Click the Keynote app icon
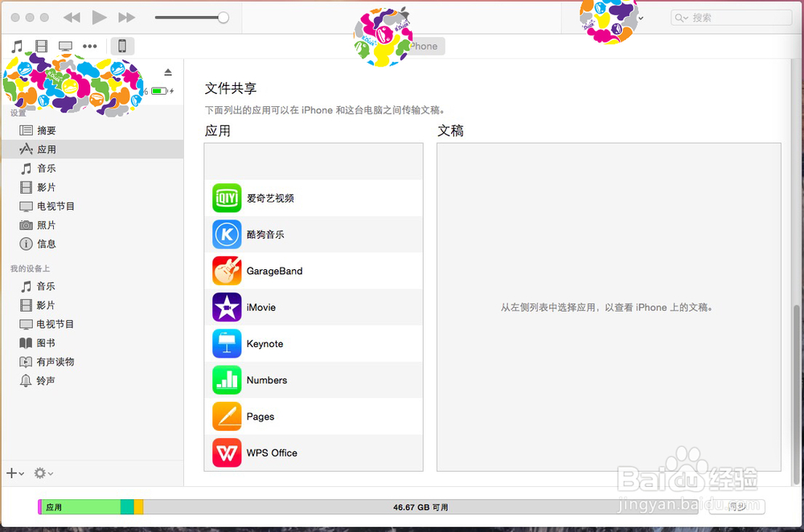This screenshot has width=804, height=532. pos(226,343)
